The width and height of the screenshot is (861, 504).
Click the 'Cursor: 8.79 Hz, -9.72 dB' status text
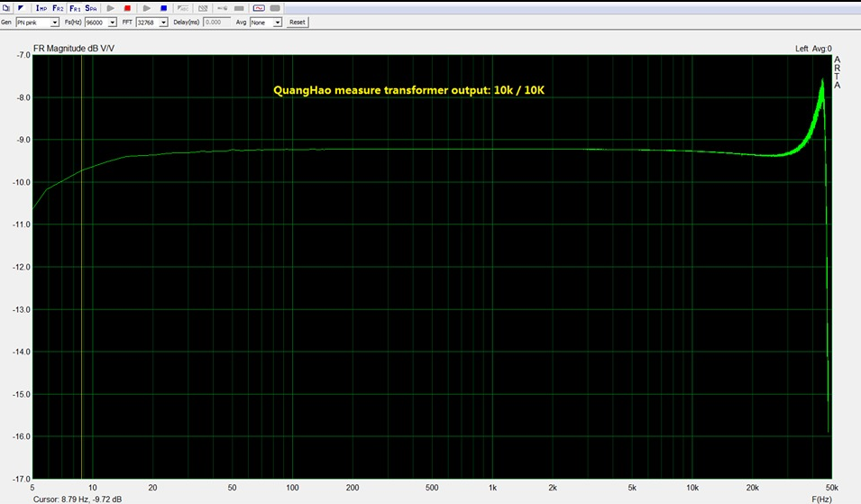pos(78,499)
